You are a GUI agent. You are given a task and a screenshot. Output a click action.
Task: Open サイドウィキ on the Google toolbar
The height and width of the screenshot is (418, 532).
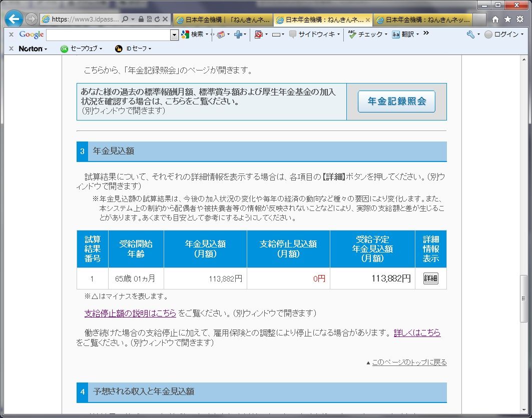click(x=312, y=34)
